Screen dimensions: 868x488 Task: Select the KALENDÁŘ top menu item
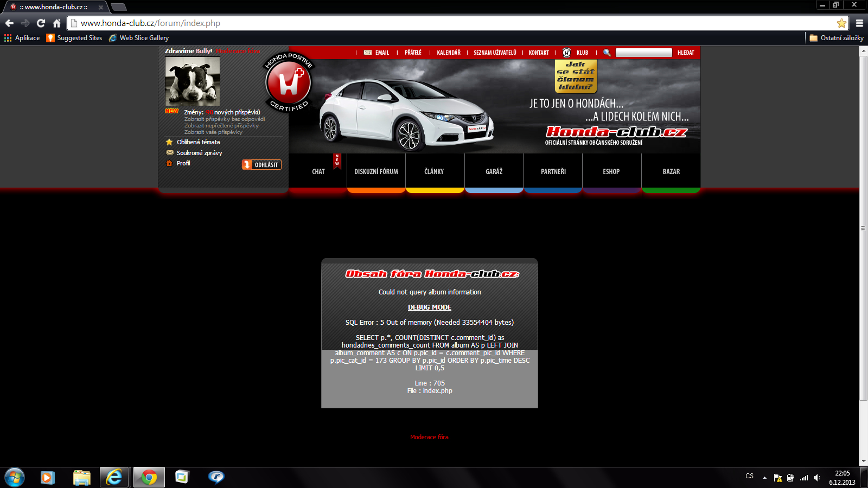tap(448, 53)
